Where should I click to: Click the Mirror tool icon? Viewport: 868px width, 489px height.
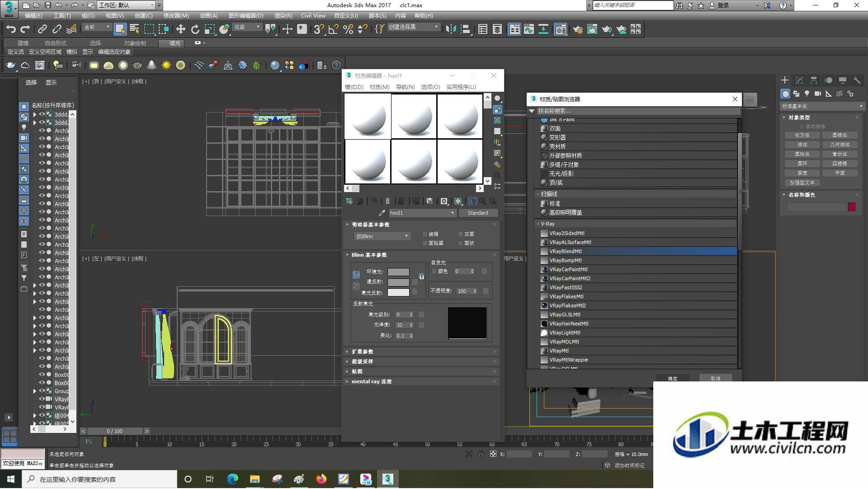pos(450,30)
